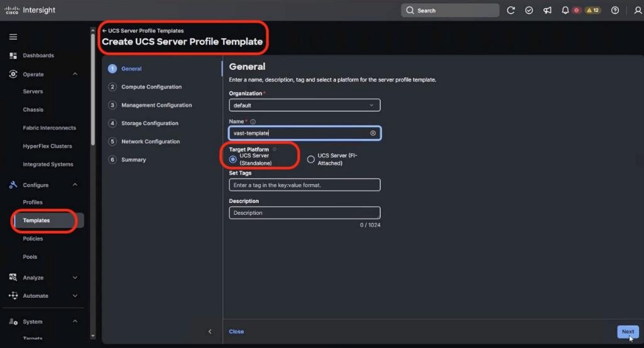
Task: Click the red critical alarms badge
Action: click(577, 10)
